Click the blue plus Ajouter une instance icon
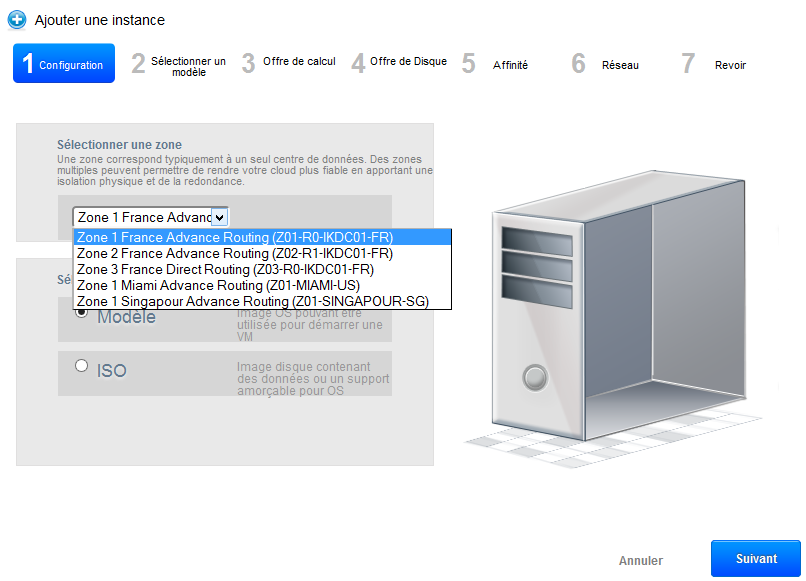Image resolution: width=806 pixels, height=581 pixels. coord(17,20)
